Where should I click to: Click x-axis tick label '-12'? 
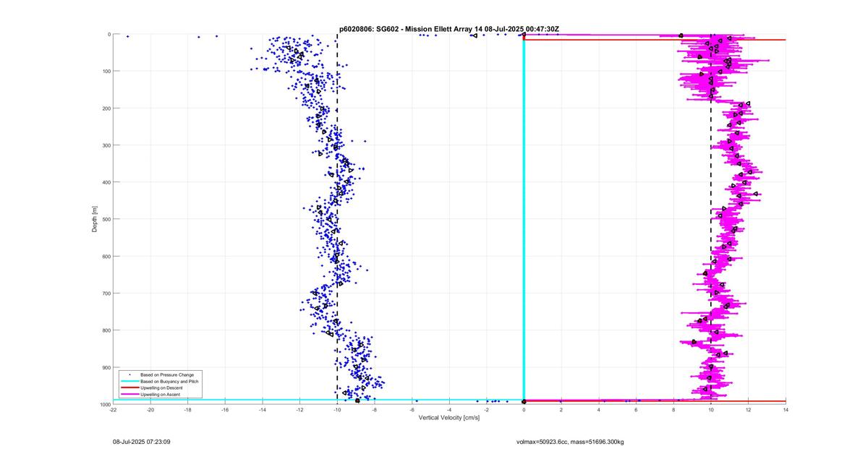click(300, 409)
